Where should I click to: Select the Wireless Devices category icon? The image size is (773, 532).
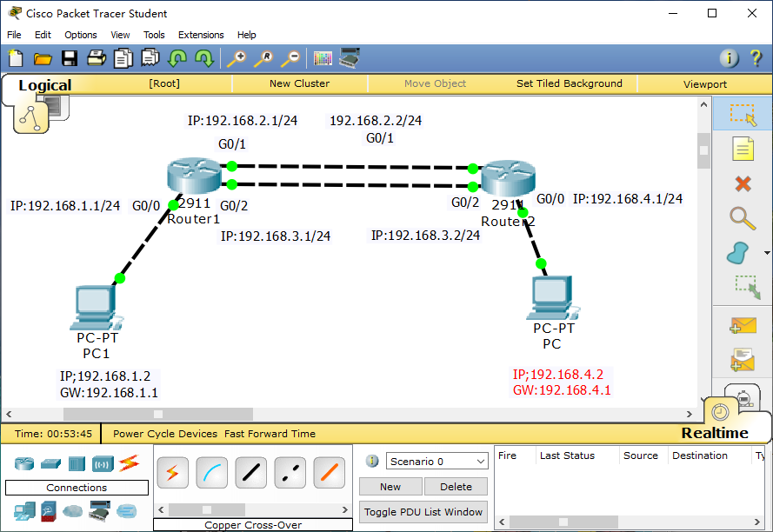(103, 464)
